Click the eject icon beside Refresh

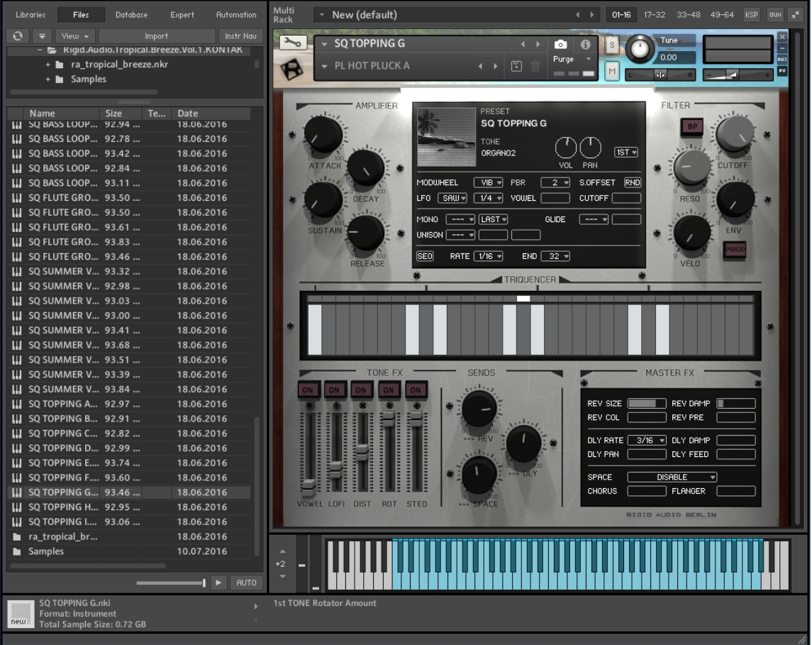(42, 35)
